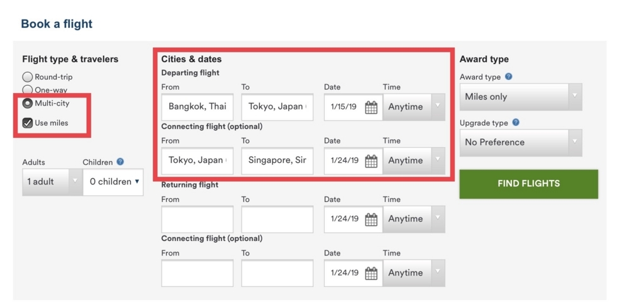The width and height of the screenshot is (644, 302).
Task: Click the Children help info icon
Action: point(120,162)
